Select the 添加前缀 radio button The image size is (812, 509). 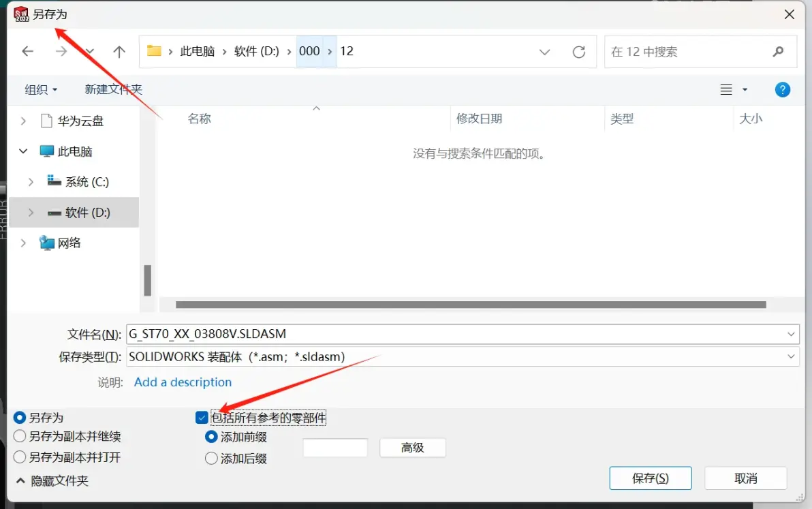pyautogui.click(x=211, y=437)
